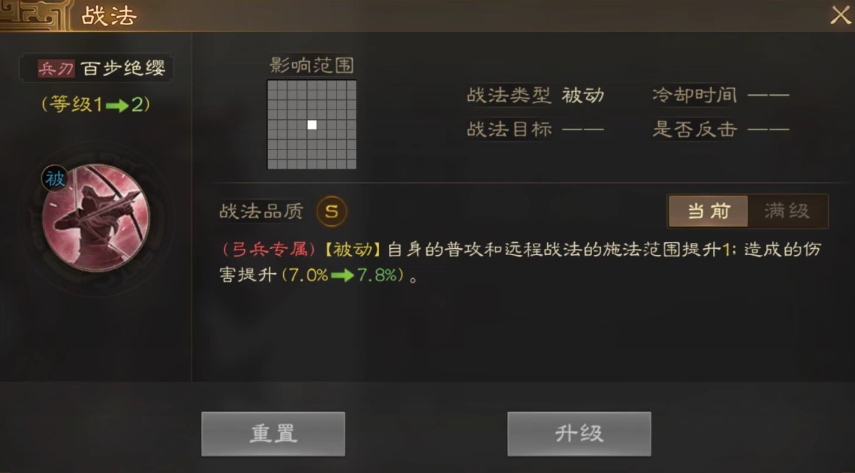
Task: Click the green arrow between 7.0% and 7.8%
Action: pyautogui.click(x=342, y=276)
